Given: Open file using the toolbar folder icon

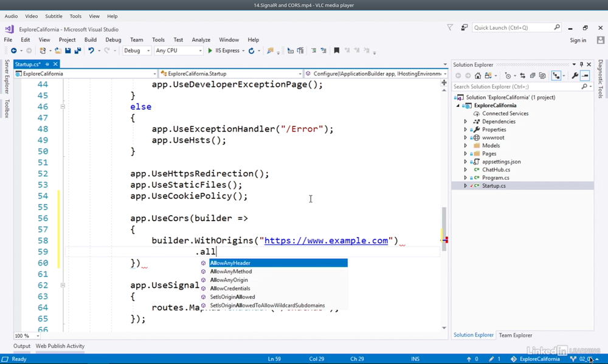Looking at the screenshot, I should coord(58,51).
